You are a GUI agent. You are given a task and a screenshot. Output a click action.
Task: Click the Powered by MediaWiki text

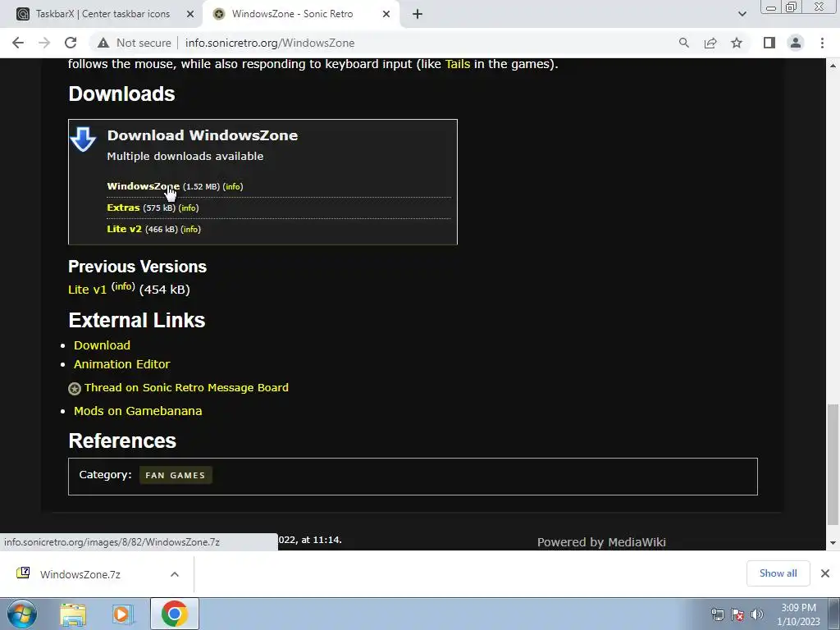click(601, 542)
